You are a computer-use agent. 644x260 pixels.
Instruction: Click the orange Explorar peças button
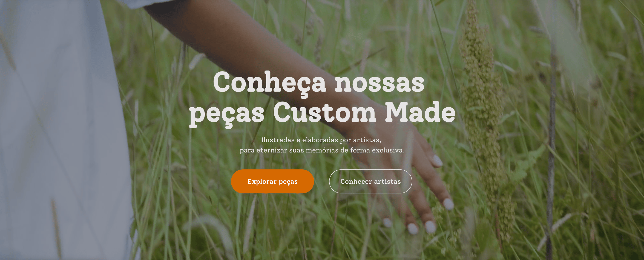point(272,181)
